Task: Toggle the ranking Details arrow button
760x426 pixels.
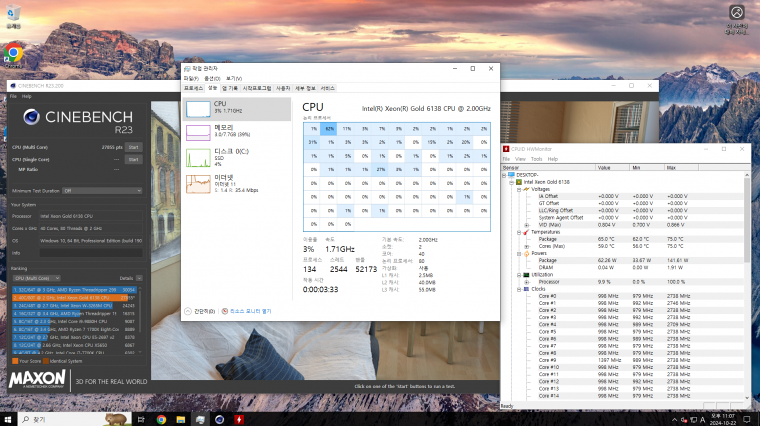Action: coord(139,278)
